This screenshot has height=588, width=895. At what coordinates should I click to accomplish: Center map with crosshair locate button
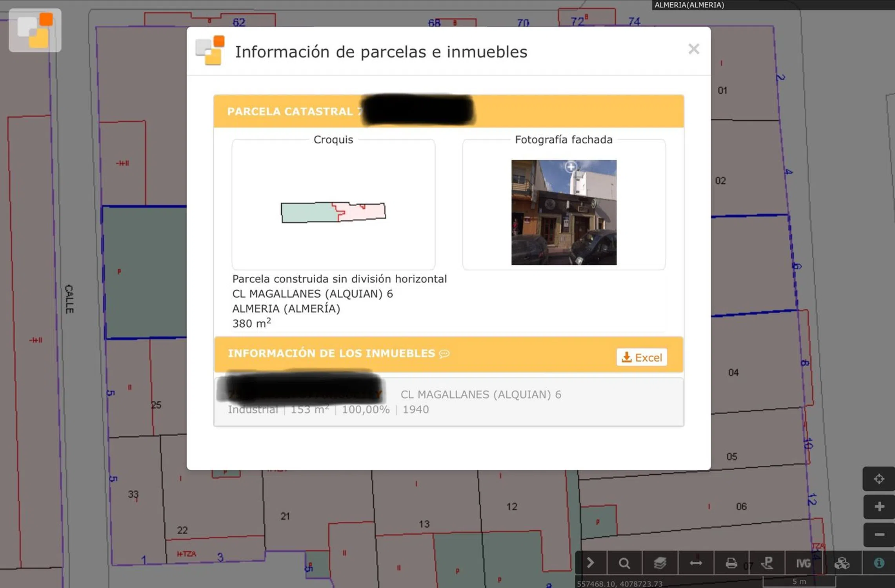click(879, 479)
